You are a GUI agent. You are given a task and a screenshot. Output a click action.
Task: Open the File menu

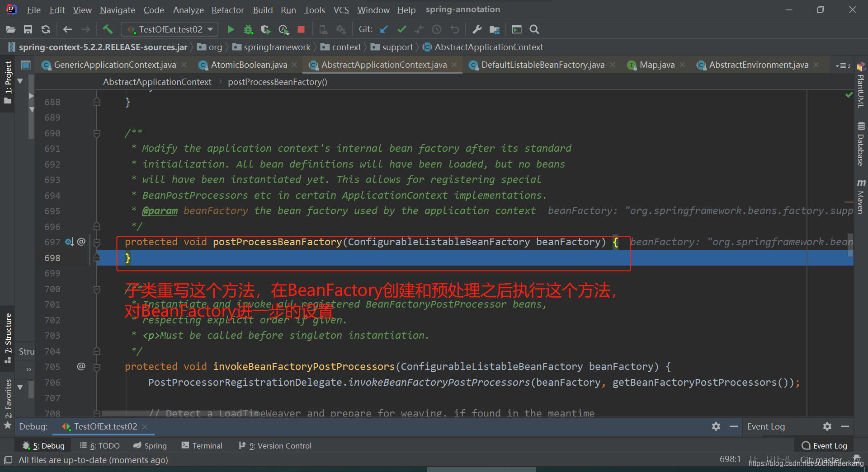coord(34,10)
